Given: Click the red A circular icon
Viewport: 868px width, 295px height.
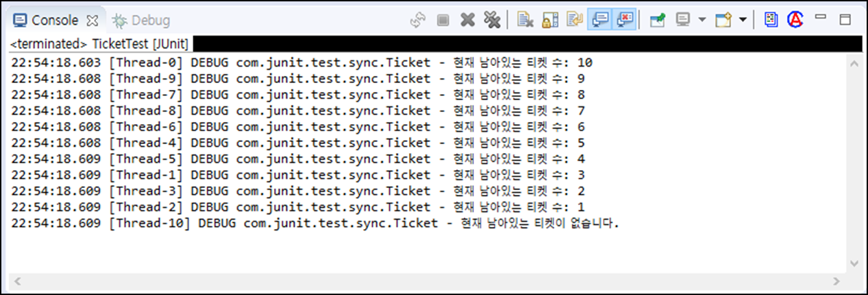Looking at the screenshot, I should point(795,20).
